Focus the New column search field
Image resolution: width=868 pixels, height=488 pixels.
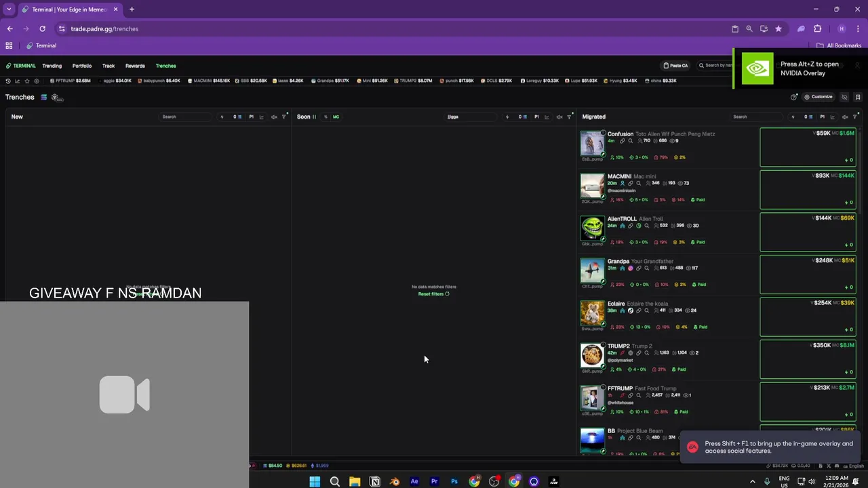tap(185, 117)
